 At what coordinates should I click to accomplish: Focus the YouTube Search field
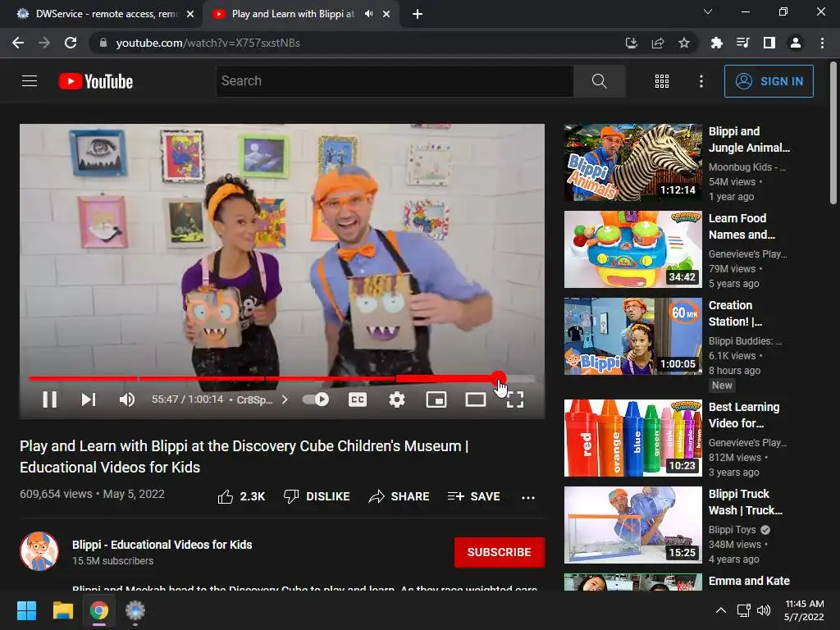395,81
